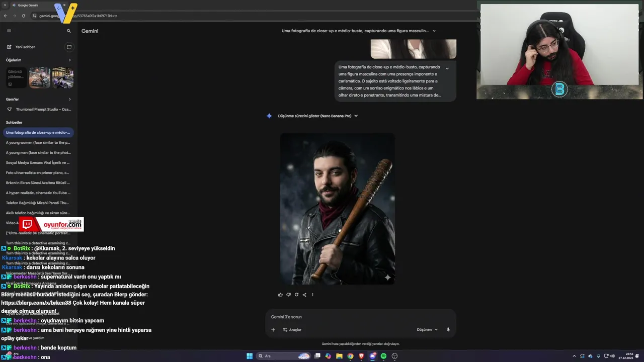Viewport: 644px width, 362px height.
Task: Share the response using share icon
Action: 304,295
